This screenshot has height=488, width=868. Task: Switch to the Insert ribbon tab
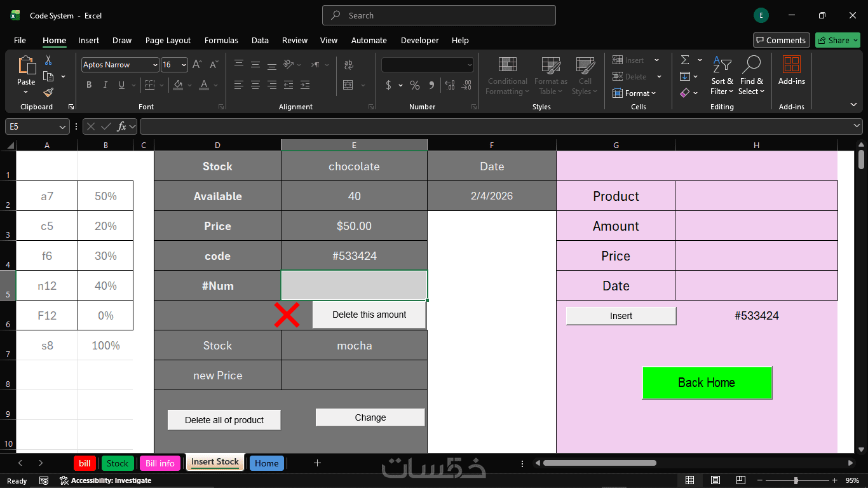pyautogui.click(x=89, y=40)
